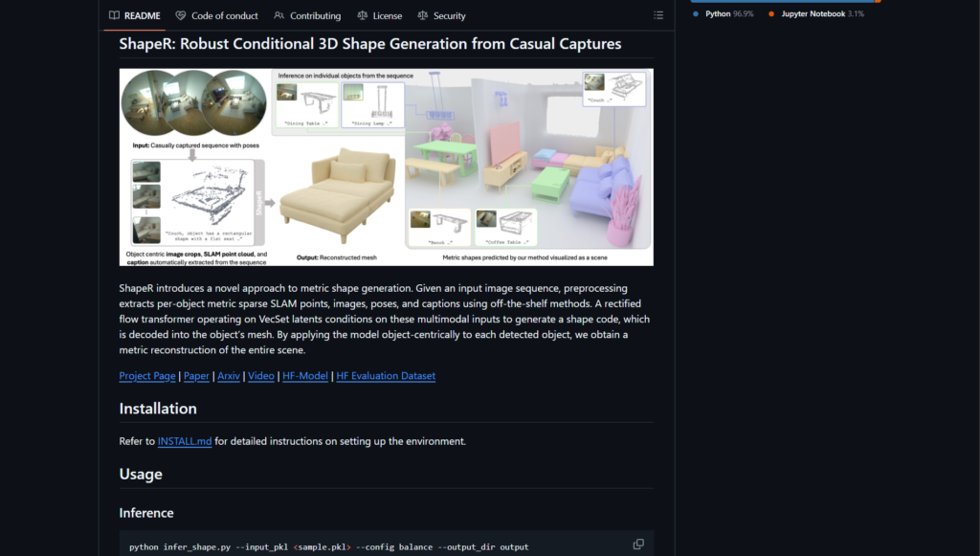
Task: Click the heart icon for Code of conduct
Action: (181, 15)
